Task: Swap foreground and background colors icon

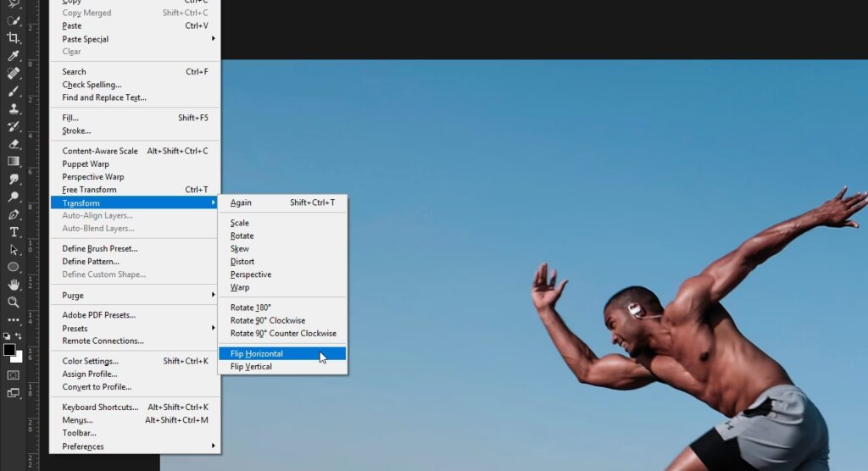Action: click(19, 336)
